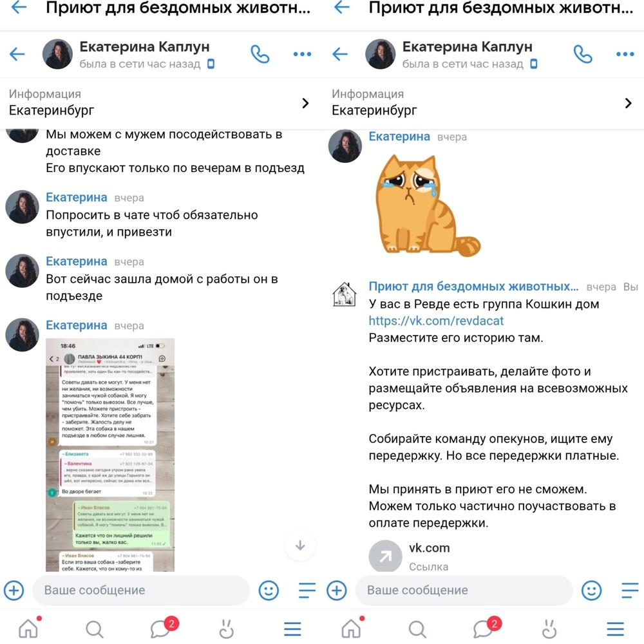
Task: Open the three-dots menu in right chat
Action: (x=625, y=54)
